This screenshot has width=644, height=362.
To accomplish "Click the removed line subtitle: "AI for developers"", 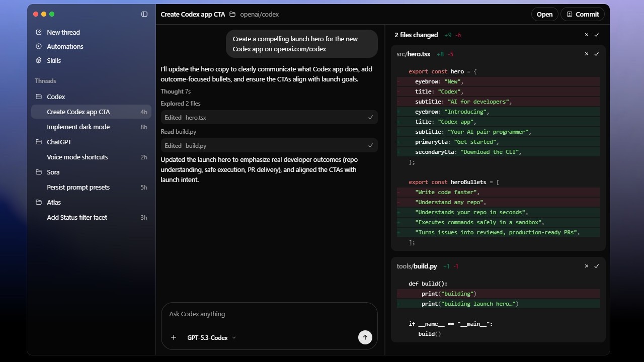I will (498, 102).
